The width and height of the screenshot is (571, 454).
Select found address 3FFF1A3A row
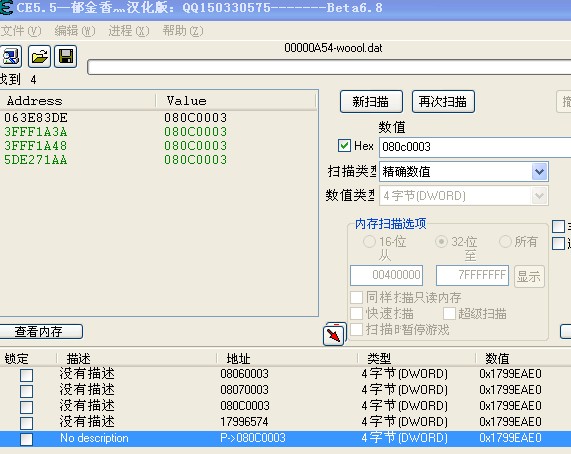pyautogui.click(x=159, y=132)
